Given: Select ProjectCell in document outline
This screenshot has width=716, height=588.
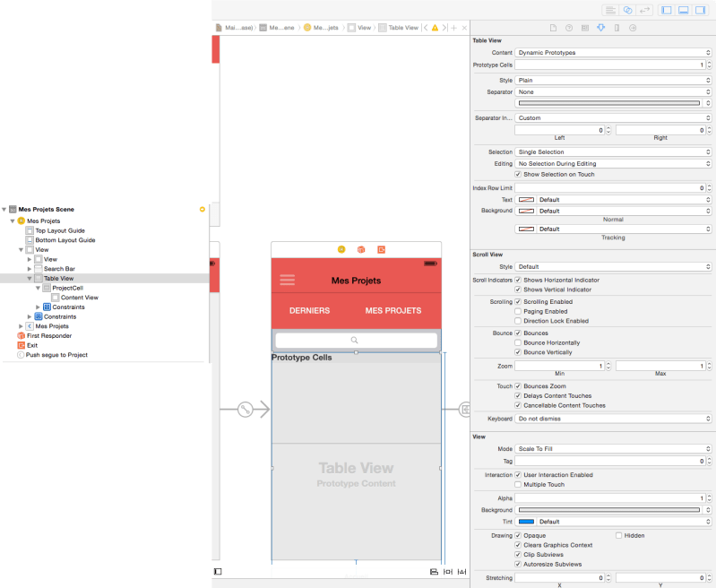Looking at the screenshot, I should 67,288.
